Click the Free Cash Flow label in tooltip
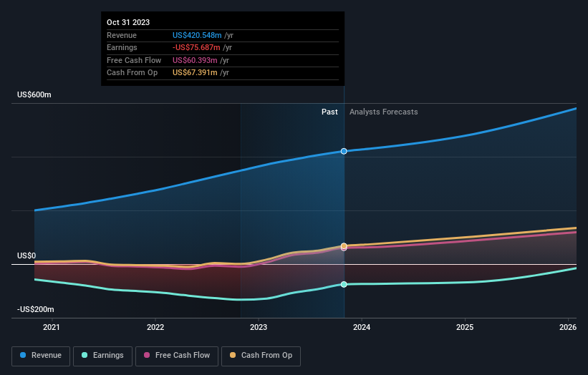588x375 pixels. 134,60
